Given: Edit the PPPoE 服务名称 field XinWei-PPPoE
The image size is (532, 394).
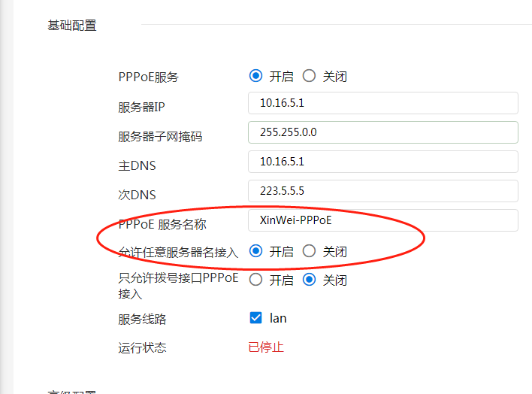Looking at the screenshot, I should tap(382, 220).
